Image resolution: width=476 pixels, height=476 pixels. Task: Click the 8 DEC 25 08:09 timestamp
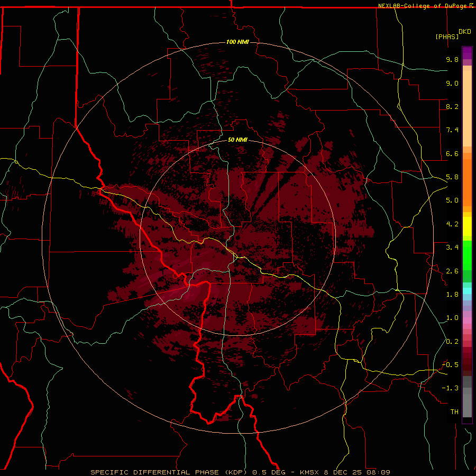(358, 472)
